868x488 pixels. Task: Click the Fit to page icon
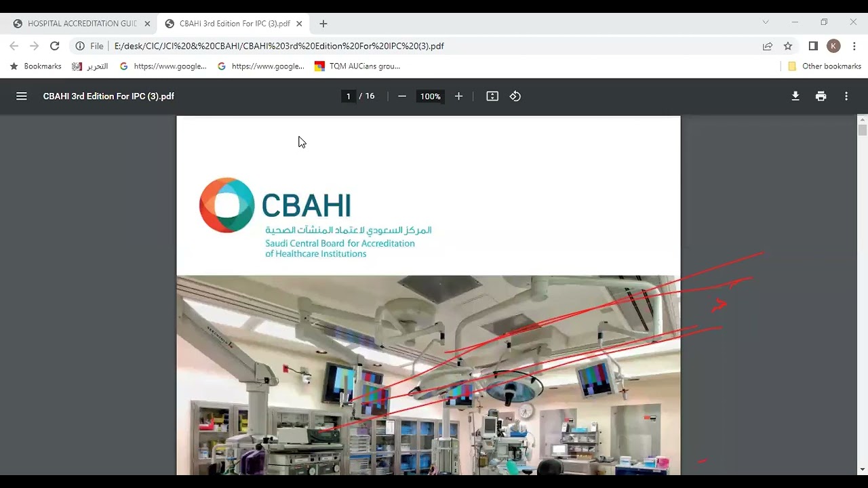492,96
